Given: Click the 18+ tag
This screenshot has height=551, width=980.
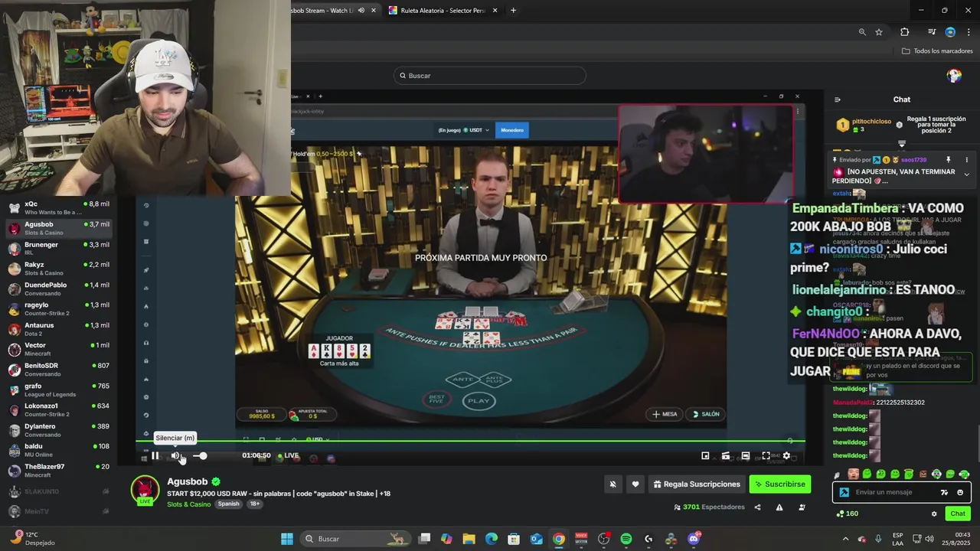Looking at the screenshot, I should 255,504.
